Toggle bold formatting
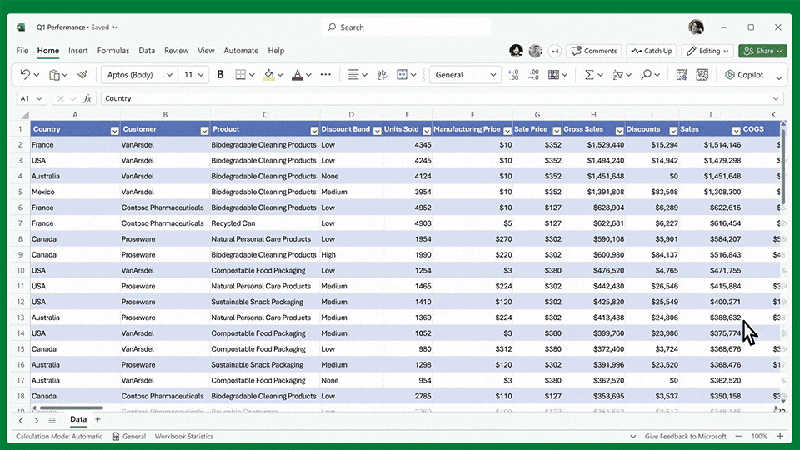Viewport: 800px width, 450px height. tap(220, 75)
